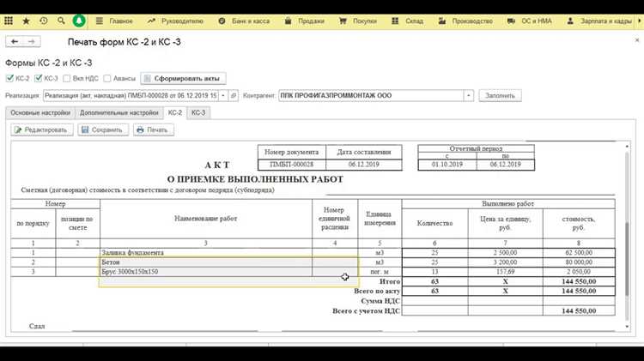The image size is (644, 361).
Task: Click the Заполнить button
Action: (500, 95)
